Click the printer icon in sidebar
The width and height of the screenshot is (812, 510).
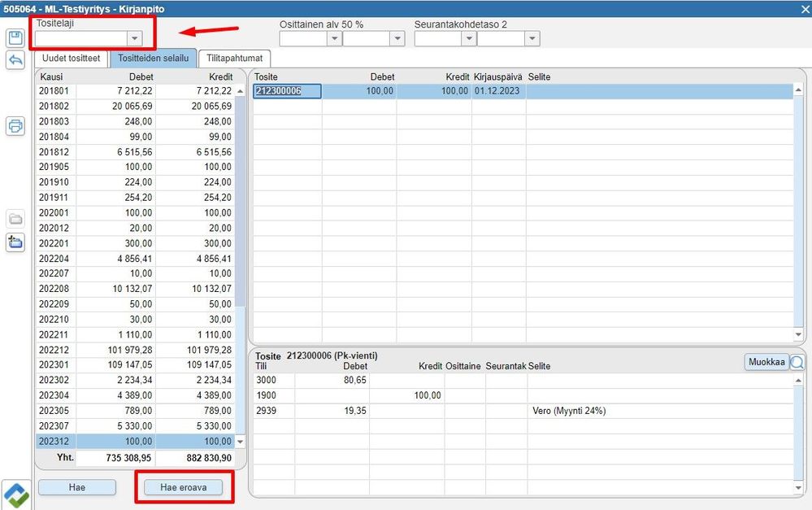tap(15, 126)
